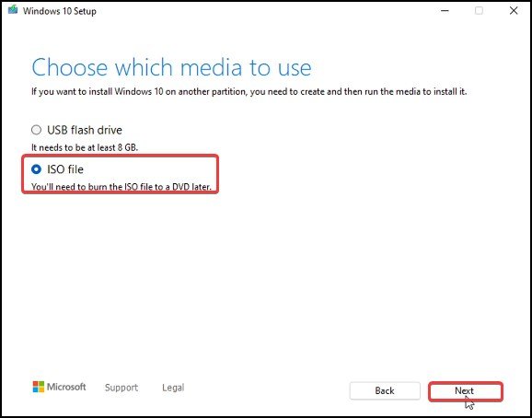Open the Legal link

[x=173, y=388]
